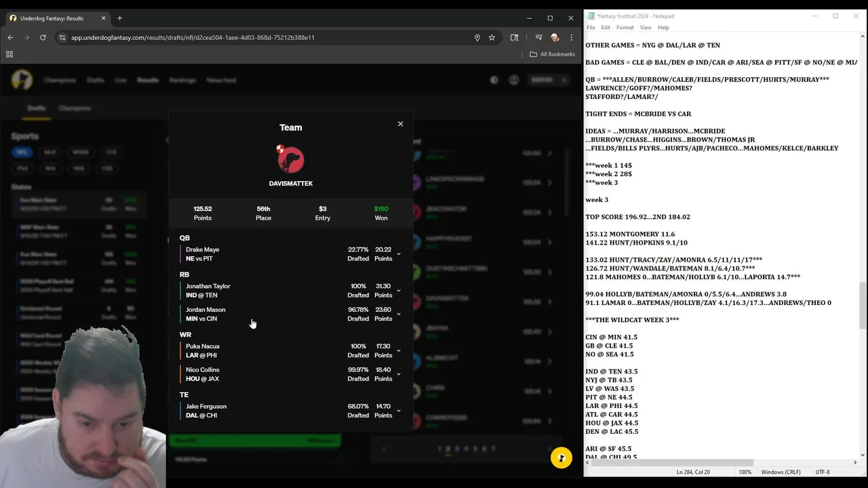Viewport: 868px width, 488px height.
Task: Expand Puka Nacua player details chevron
Action: tap(398, 350)
